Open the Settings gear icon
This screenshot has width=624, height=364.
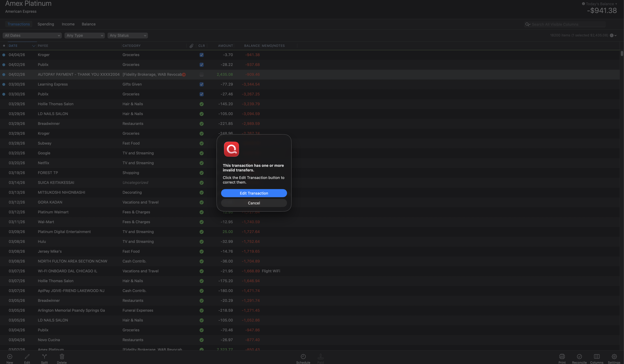(614, 357)
